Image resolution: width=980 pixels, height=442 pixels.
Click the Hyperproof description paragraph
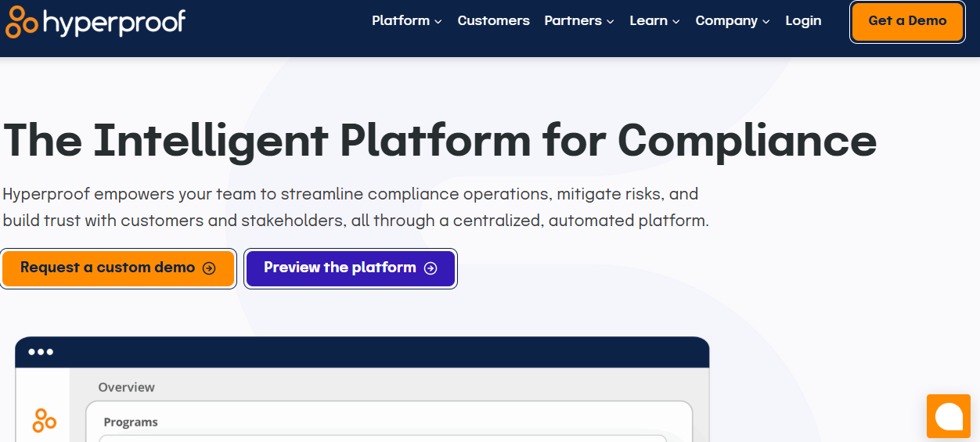[355, 207]
